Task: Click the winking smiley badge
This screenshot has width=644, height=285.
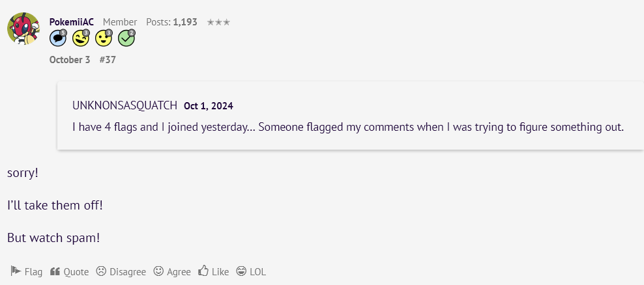Action: (81, 38)
